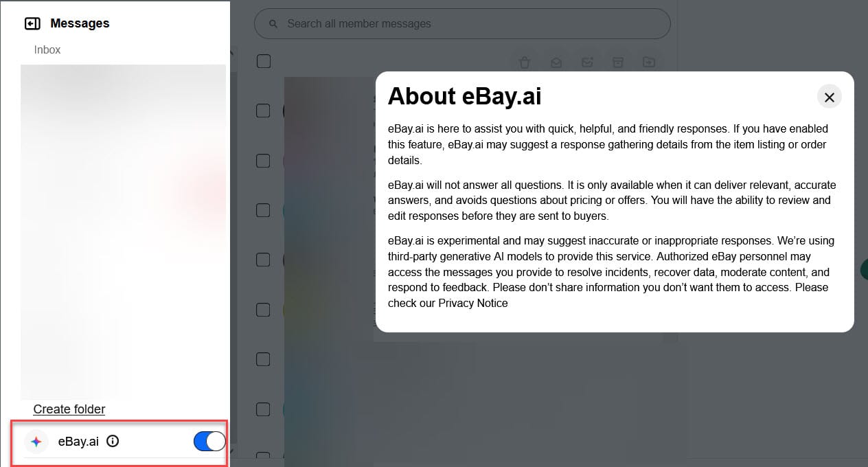Click the magnifier icon in the search bar
The width and height of the screenshot is (868, 467).
(273, 24)
